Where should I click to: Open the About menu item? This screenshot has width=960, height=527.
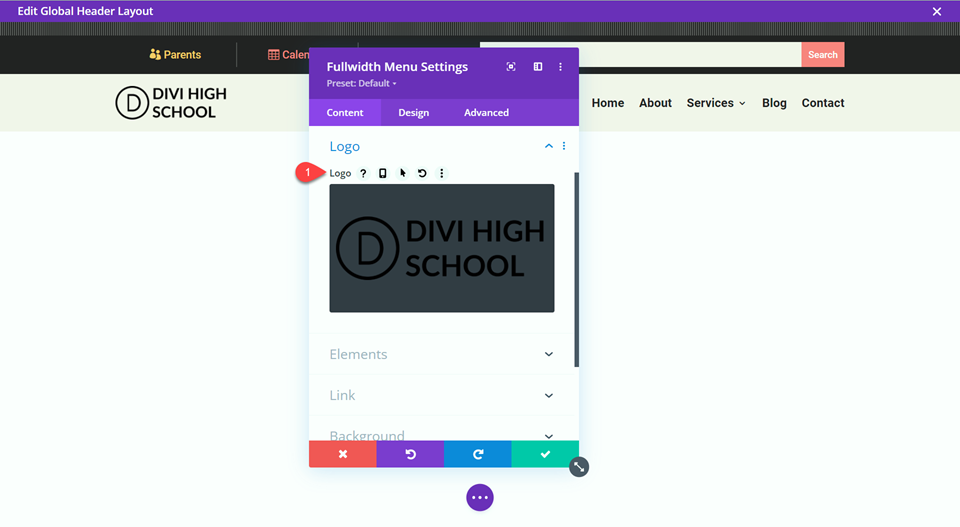point(655,103)
